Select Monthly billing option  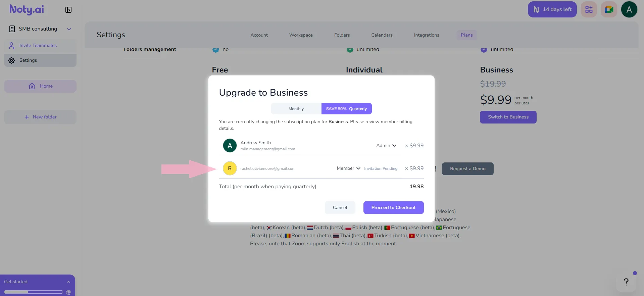[296, 109]
